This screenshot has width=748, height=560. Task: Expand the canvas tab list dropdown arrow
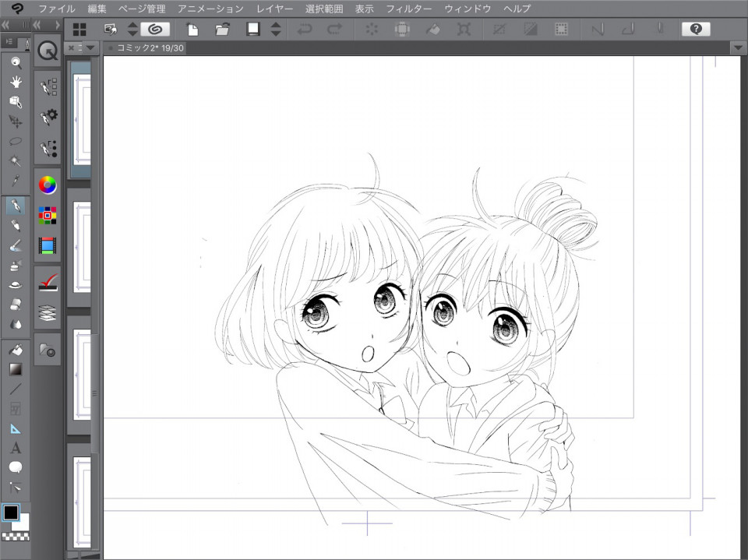739,48
